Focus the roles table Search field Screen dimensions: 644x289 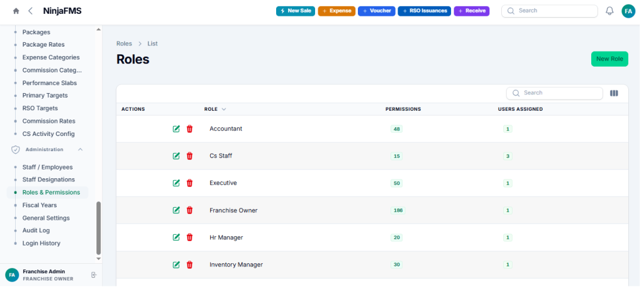point(555,93)
